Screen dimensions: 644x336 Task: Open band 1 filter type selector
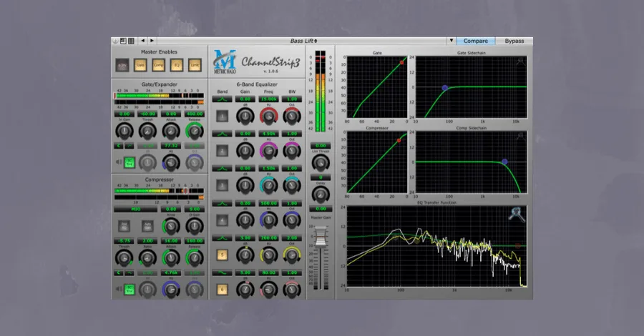click(x=223, y=99)
